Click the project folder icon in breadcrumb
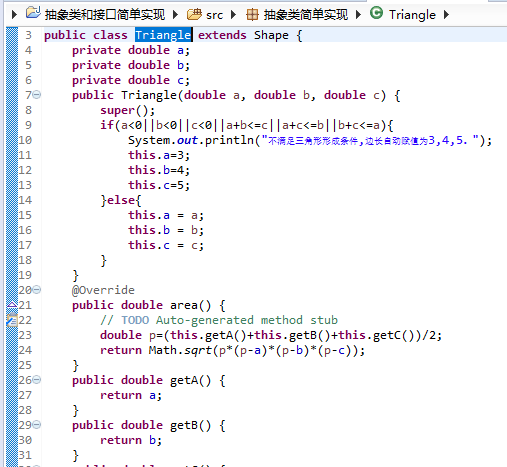The width and height of the screenshot is (507, 467). tap(33, 13)
